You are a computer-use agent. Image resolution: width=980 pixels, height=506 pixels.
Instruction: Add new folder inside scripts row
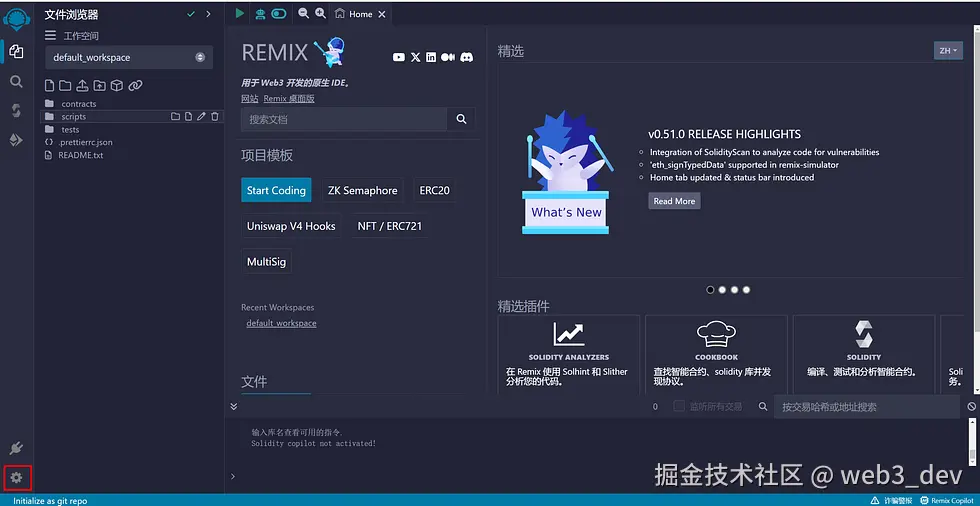click(176, 116)
